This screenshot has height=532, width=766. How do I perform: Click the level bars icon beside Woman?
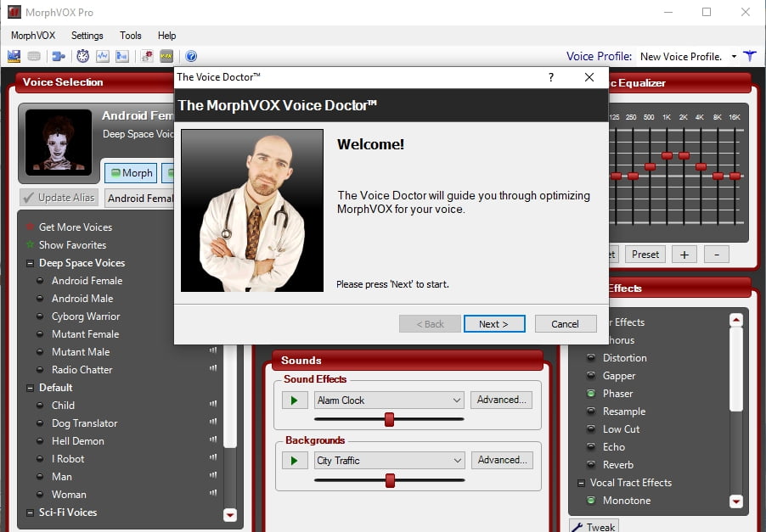click(x=213, y=492)
